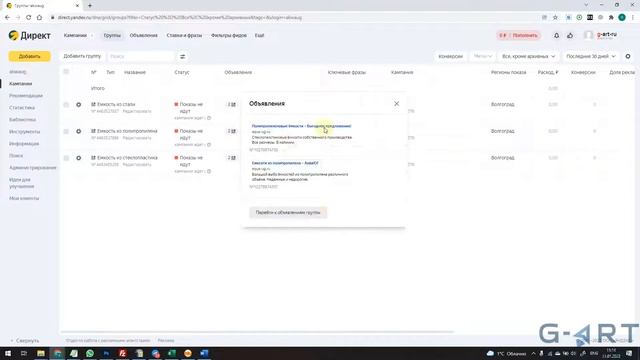The height and width of the screenshot is (360, 640).
Task: Switch to Объявления tab
Action: 144,36
